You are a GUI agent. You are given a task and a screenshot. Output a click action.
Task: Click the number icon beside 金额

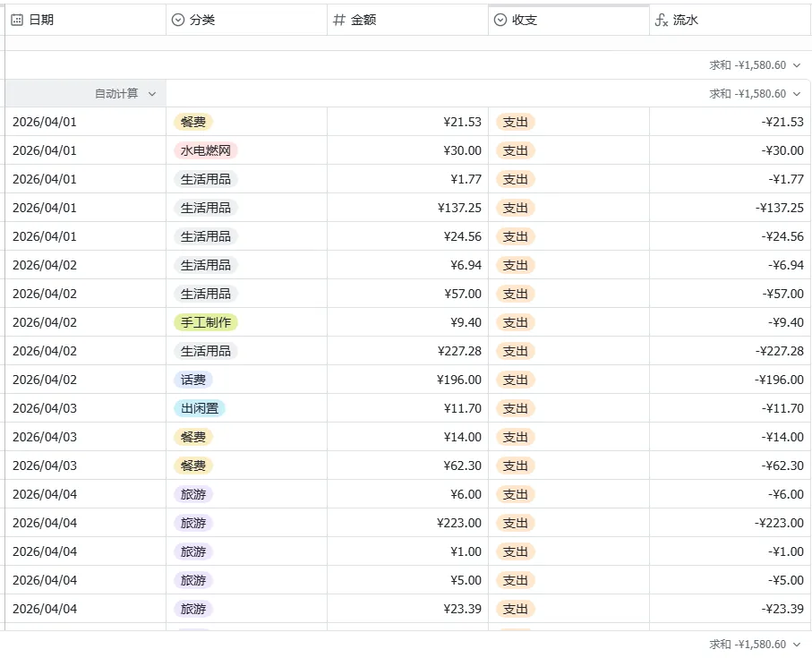pyautogui.click(x=339, y=20)
